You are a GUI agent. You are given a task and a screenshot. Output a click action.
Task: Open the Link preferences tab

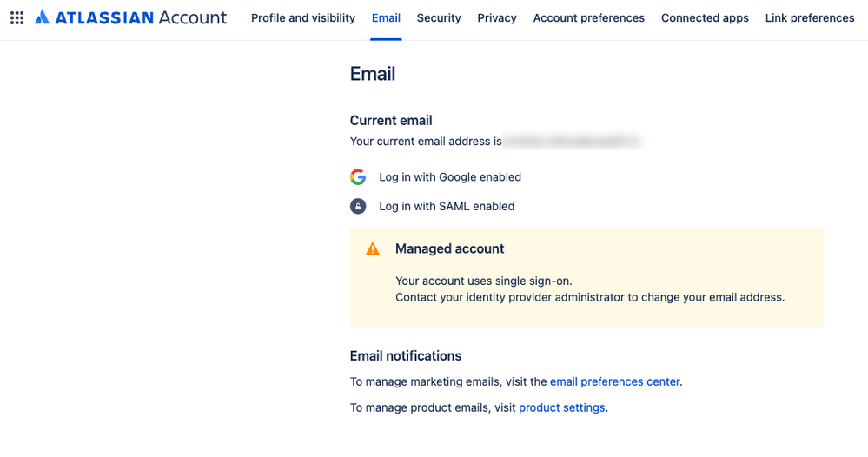tap(809, 17)
